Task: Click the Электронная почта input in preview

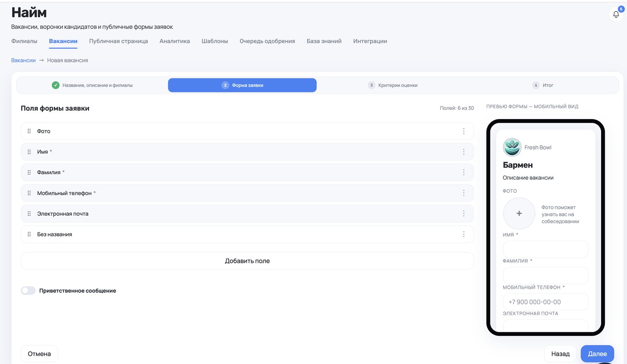Action: (x=545, y=326)
